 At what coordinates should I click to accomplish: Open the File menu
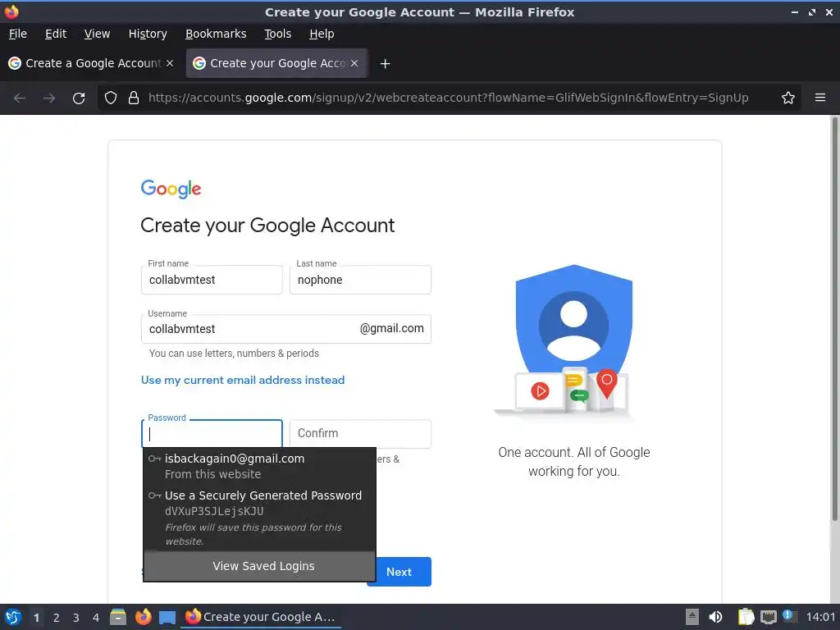(x=18, y=34)
